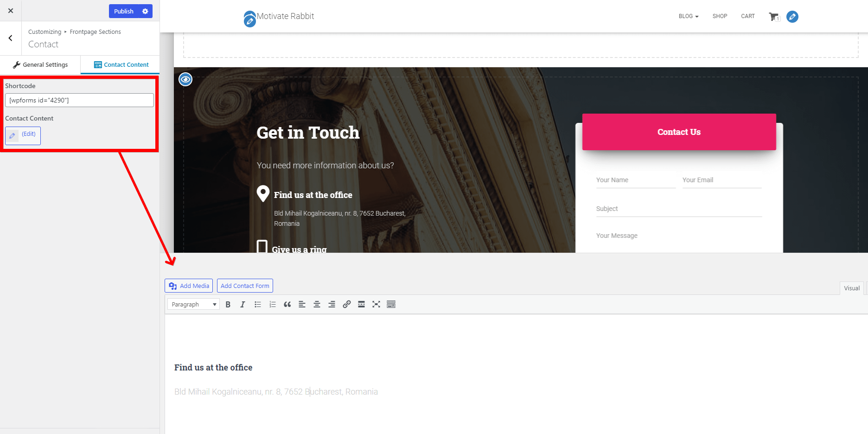The height and width of the screenshot is (434, 868).
Task: Enable fullscreen editor mode
Action: [376, 305]
